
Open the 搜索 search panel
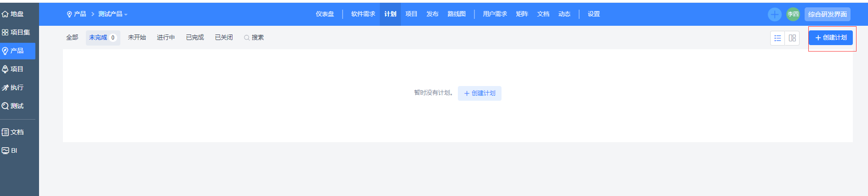[254, 38]
